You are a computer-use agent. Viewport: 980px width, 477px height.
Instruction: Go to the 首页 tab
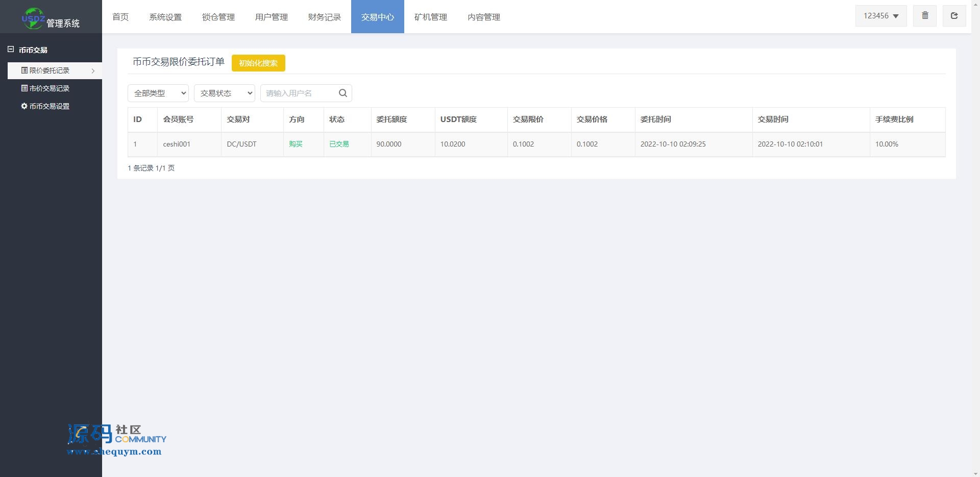(120, 17)
